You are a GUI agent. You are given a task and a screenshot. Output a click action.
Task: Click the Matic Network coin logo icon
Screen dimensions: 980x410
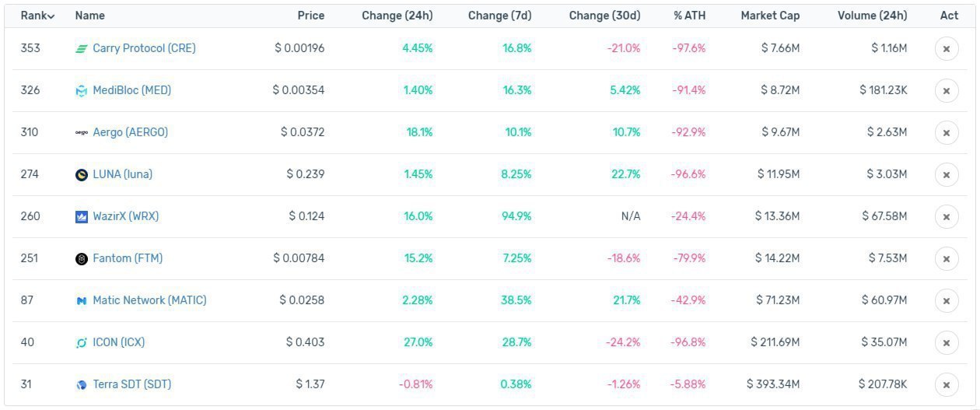click(x=82, y=301)
